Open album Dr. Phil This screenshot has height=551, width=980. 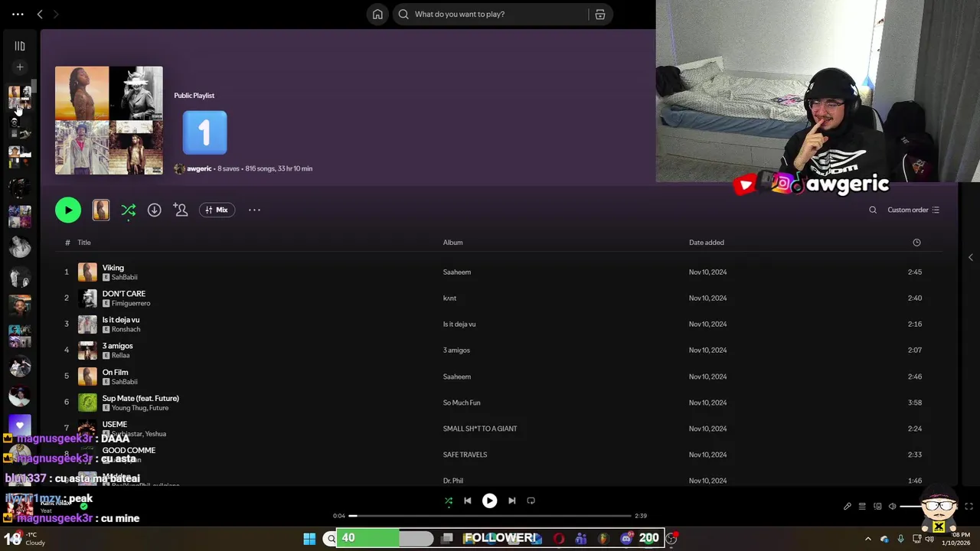pyautogui.click(x=453, y=481)
